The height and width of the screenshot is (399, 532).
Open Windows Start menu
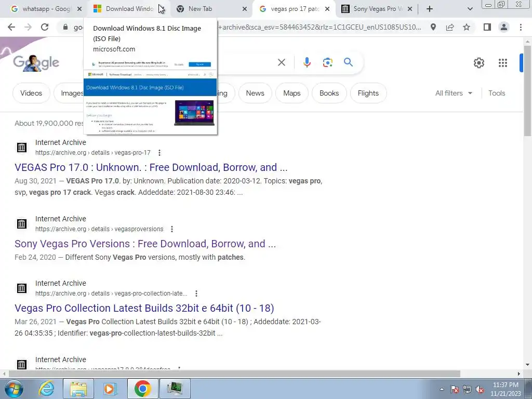point(13,389)
